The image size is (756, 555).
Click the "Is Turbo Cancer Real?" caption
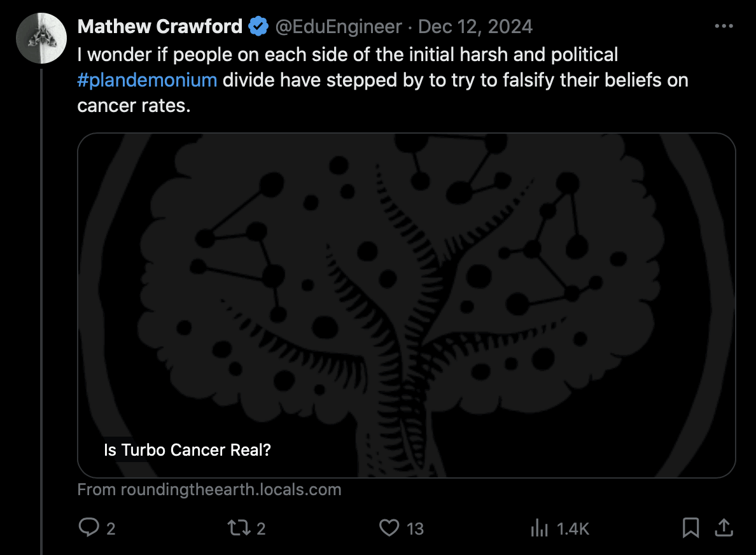187,450
